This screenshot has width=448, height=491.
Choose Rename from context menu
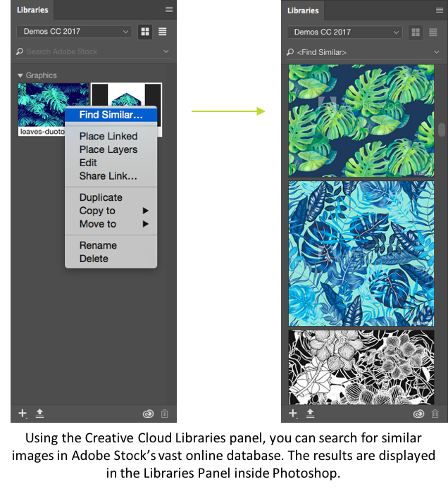pyautogui.click(x=111, y=245)
